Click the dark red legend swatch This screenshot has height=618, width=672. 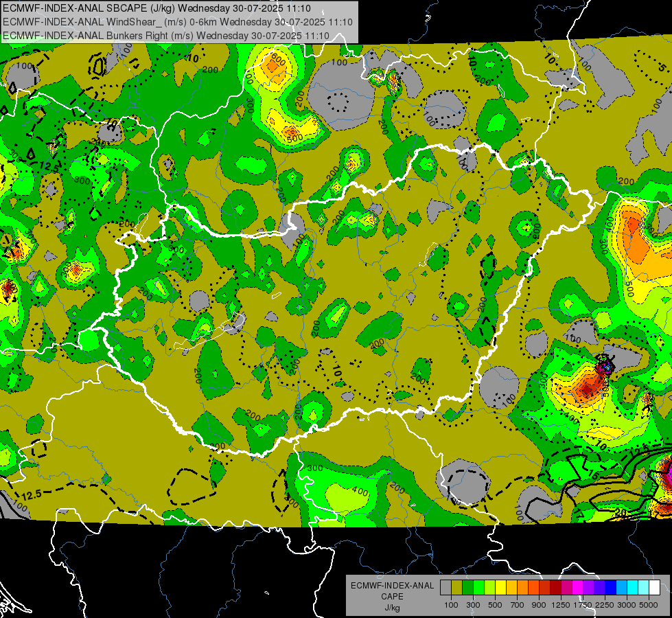(556, 588)
